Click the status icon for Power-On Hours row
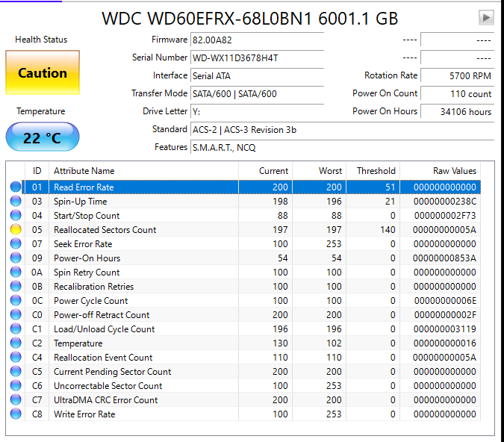This screenshot has height=442, width=504. coord(16,258)
